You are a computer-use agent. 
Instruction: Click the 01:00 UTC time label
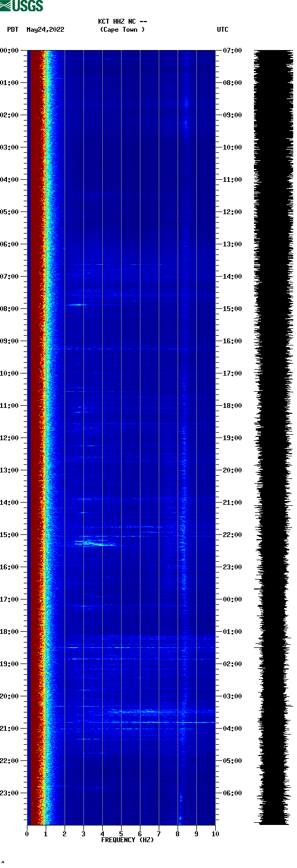click(232, 632)
